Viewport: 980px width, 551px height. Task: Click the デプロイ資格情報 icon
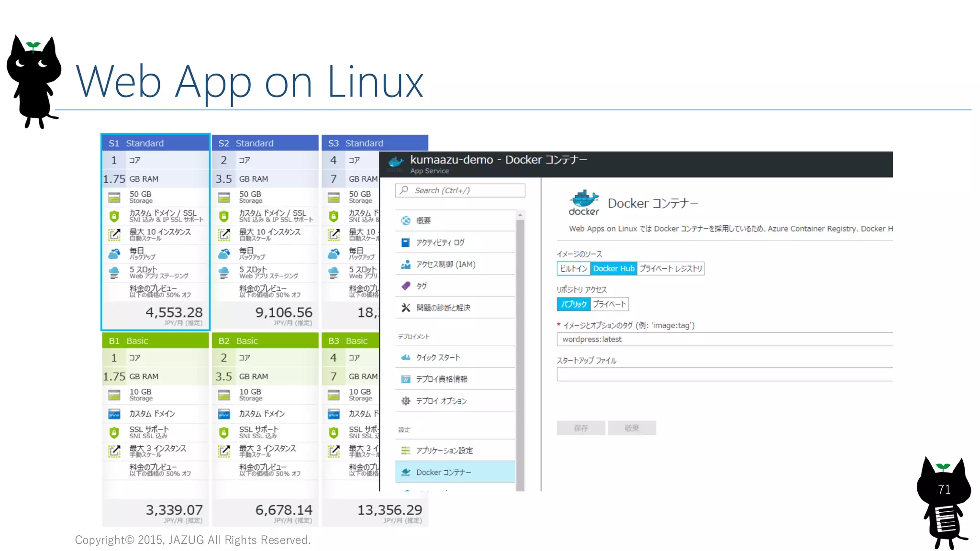(x=406, y=379)
